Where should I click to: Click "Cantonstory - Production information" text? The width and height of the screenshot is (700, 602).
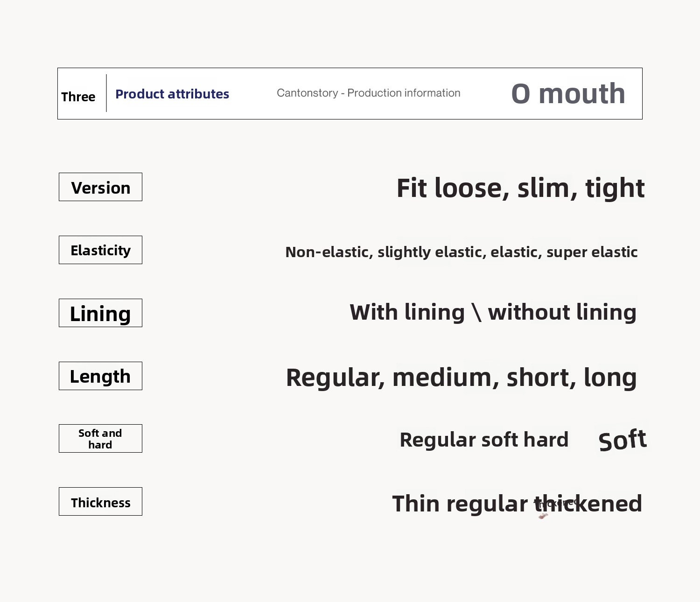[368, 93]
